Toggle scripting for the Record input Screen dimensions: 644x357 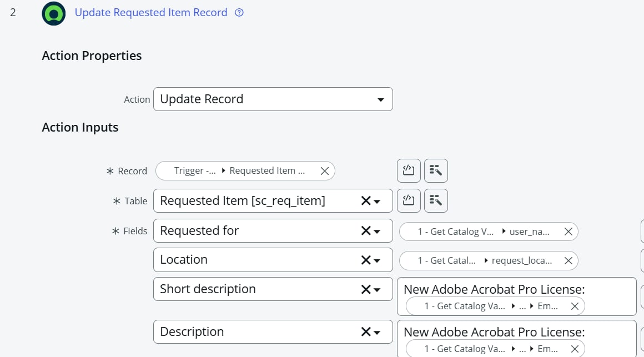(x=409, y=170)
